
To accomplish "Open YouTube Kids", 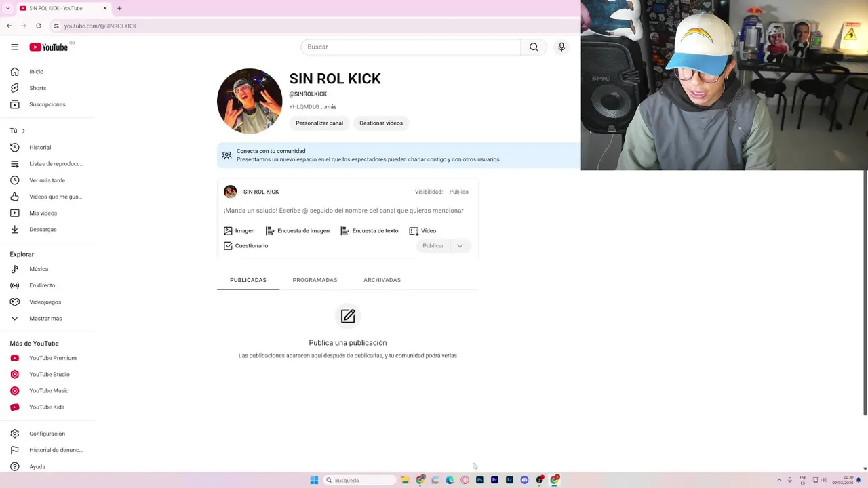I will [47, 407].
